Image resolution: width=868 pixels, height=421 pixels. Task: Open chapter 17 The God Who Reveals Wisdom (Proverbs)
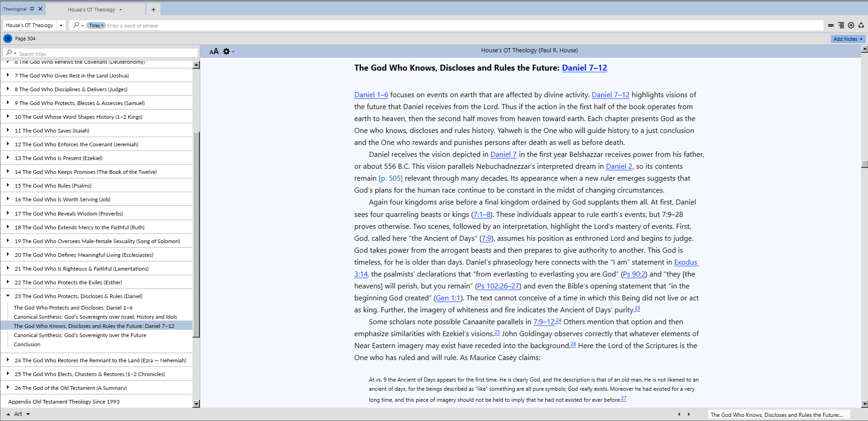tap(69, 214)
